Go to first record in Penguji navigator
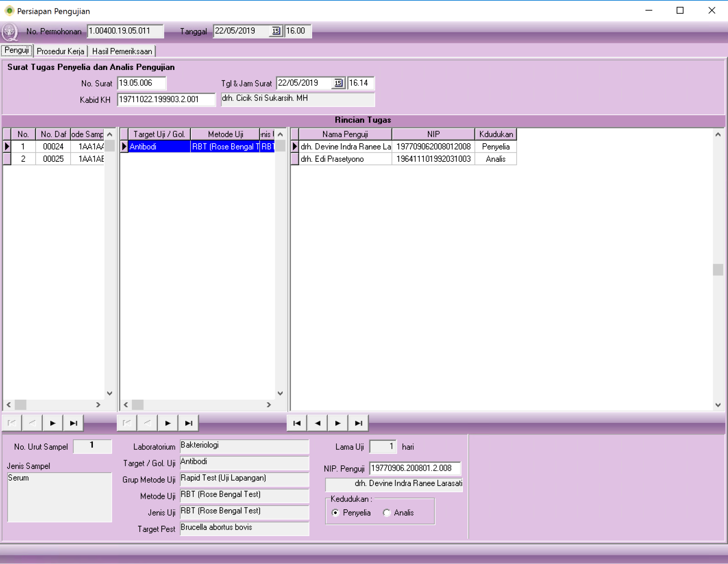The image size is (728, 564). [x=297, y=423]
